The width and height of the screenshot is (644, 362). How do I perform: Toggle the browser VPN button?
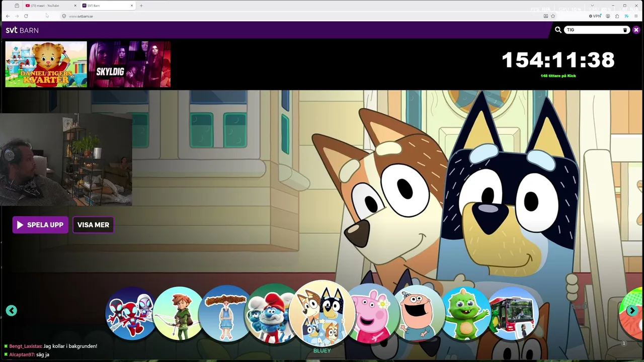pyautogui.click(x=595, y=16)
